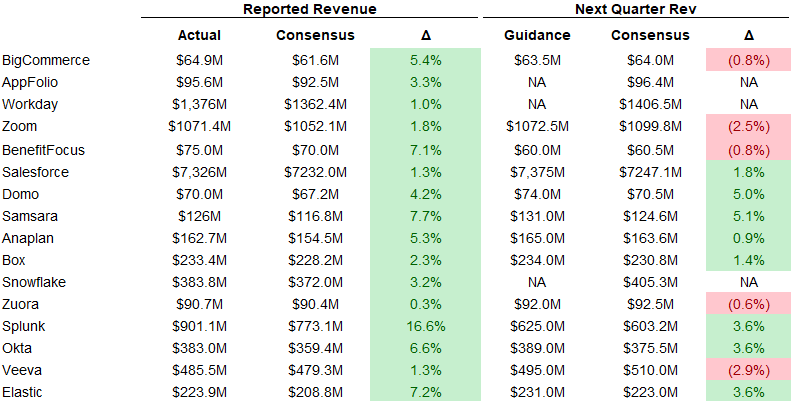Select Workday next quarter consensus $1406.5M
The height and width of the screenshot is (401, 791).
click(650, 104)
